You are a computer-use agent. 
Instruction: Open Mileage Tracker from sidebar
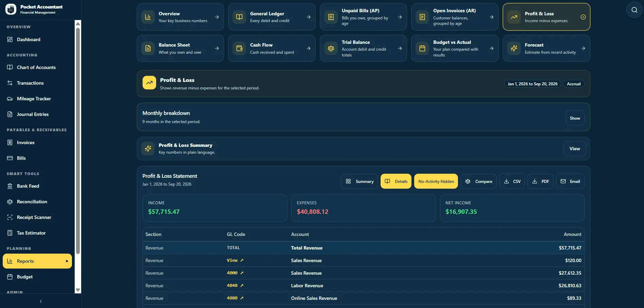(37, 99)
